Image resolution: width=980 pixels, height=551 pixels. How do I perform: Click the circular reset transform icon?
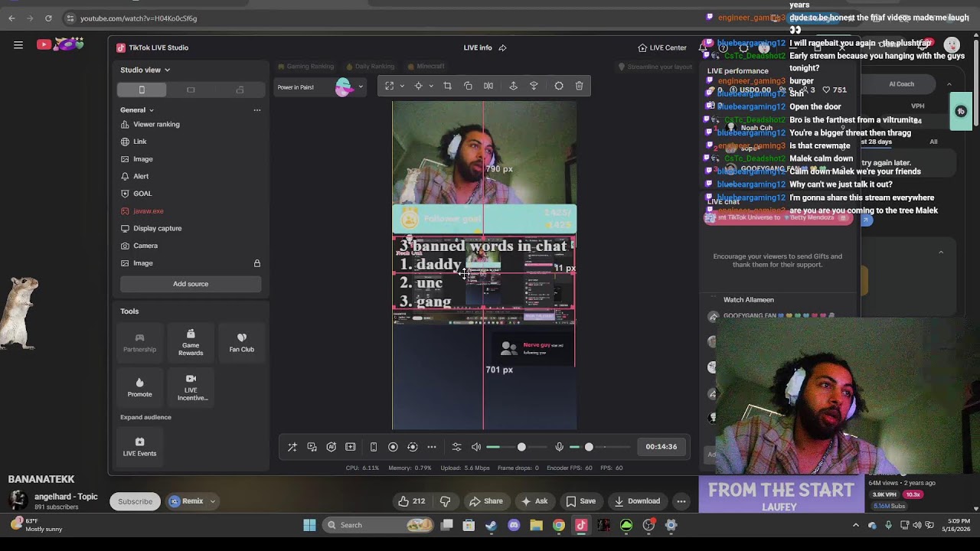click(x=559, y=86)
